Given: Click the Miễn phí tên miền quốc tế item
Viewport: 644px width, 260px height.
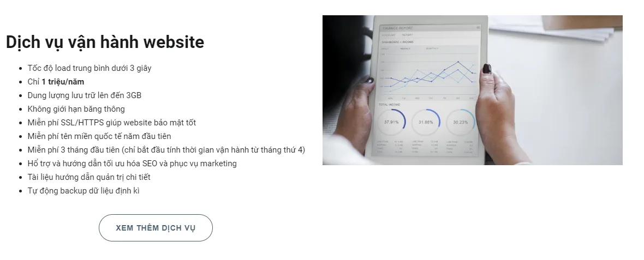Looking at the screenshot, I should pos(99,136).
